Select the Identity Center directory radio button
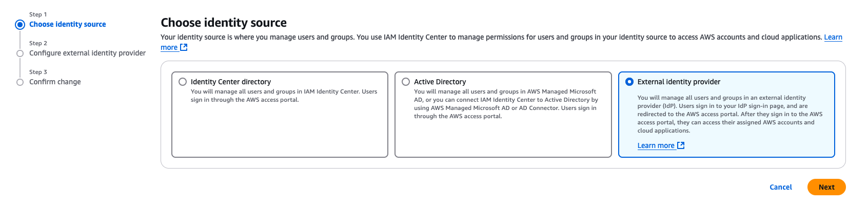The image size is (868, 204). 182,82
